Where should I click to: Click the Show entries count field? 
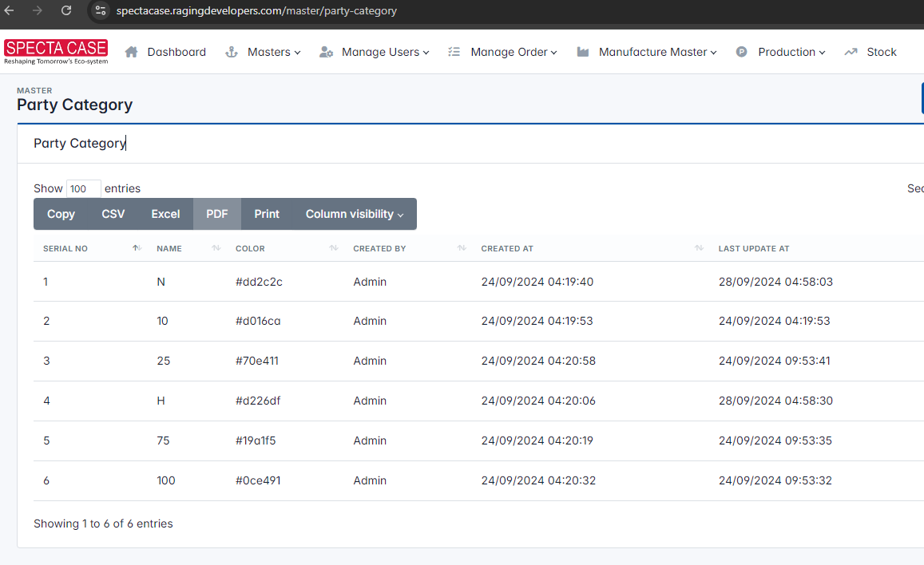coord(83,189)
